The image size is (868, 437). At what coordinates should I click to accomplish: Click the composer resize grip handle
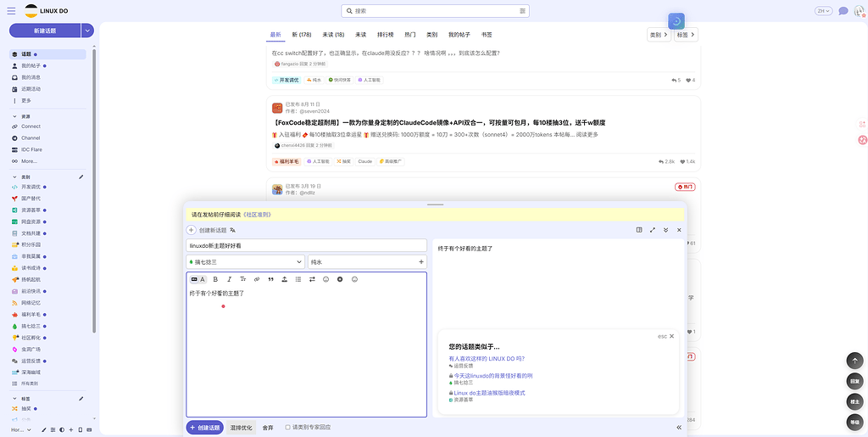[436, 205]
